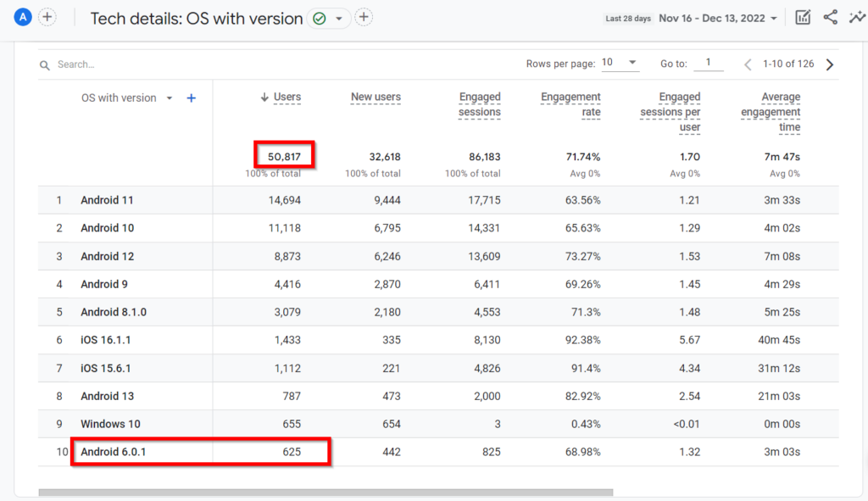
Task: Click the 1-10 of 126 pagination text
Action: point(788,64)
